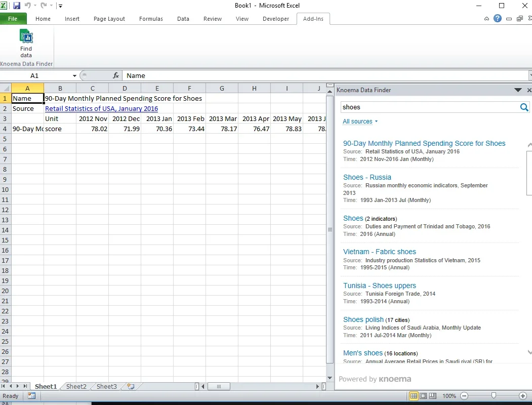Viewport: 532px width, 405px height.
Task: Select cell containing 2013 Feb
Action: click(189, 119)
